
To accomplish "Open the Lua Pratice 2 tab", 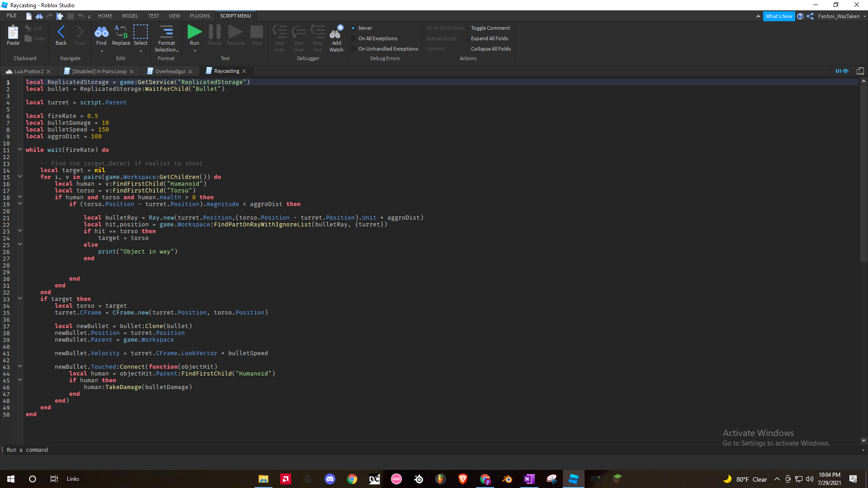I will pos(28,71).
